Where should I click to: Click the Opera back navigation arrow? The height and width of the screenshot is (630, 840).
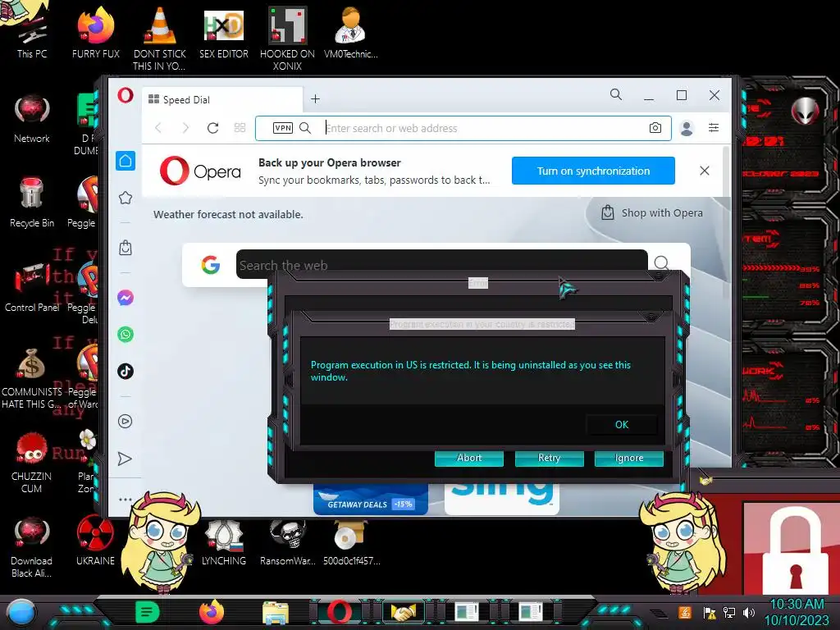(158, 127)
